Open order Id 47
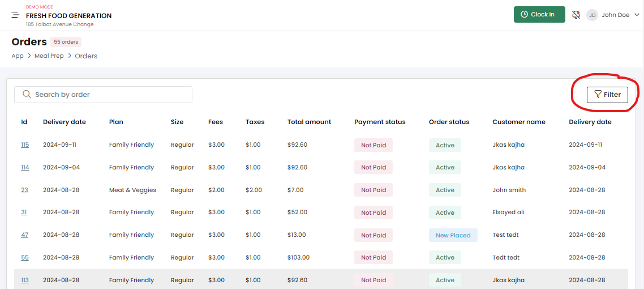644x289 pixels. [25, 235]
